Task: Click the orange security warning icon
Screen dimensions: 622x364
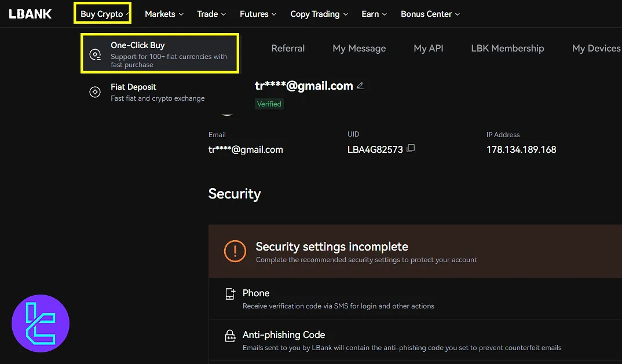Action: click(235, 251)
